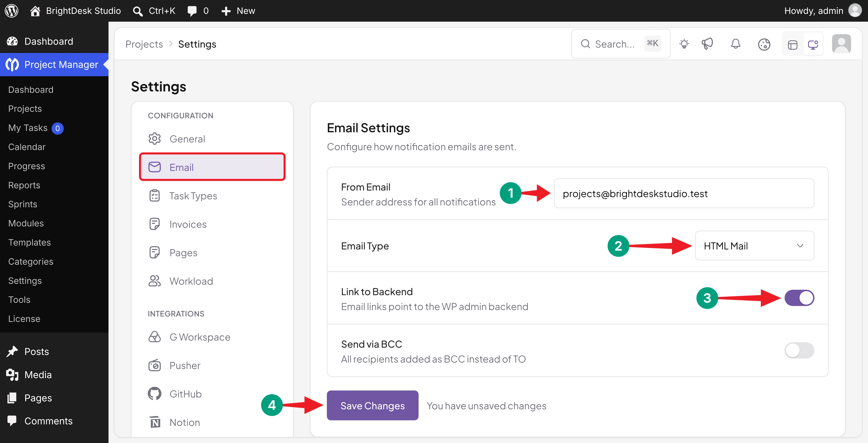This screenshot has width=868, height=443.
Task: Select the Email settings tab
Action: [x=212, y=167]
